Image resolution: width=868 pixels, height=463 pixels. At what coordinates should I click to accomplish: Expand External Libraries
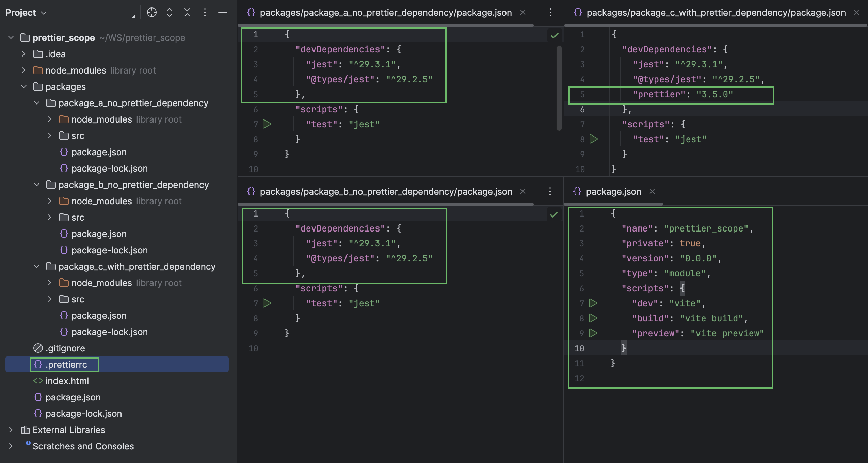(11, 430)
